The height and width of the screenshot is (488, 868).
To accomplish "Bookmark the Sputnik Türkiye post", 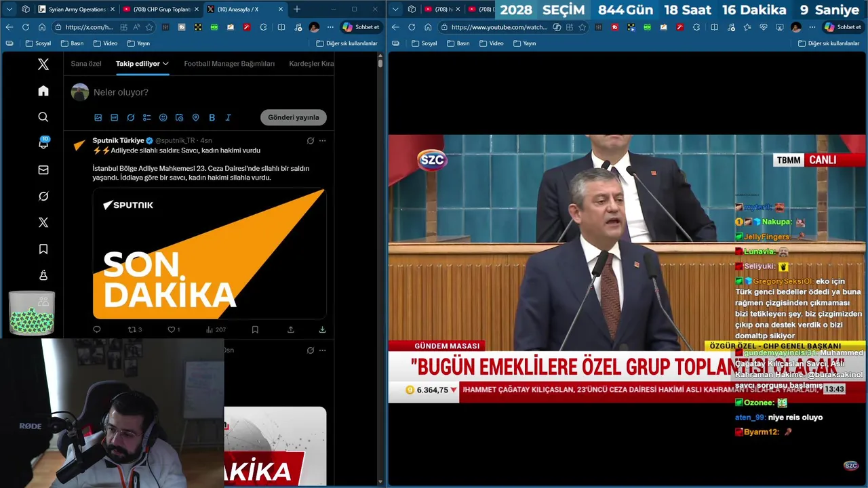I will pos(255,329).
